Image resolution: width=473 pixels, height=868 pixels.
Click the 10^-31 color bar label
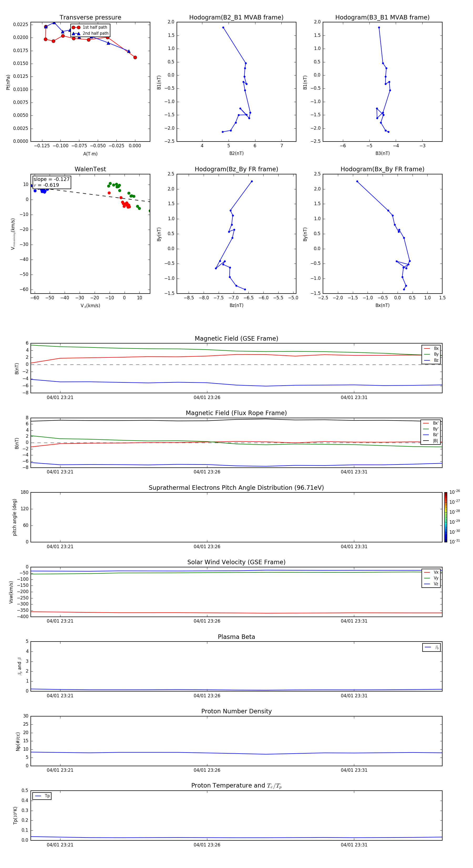click(455, 542)
